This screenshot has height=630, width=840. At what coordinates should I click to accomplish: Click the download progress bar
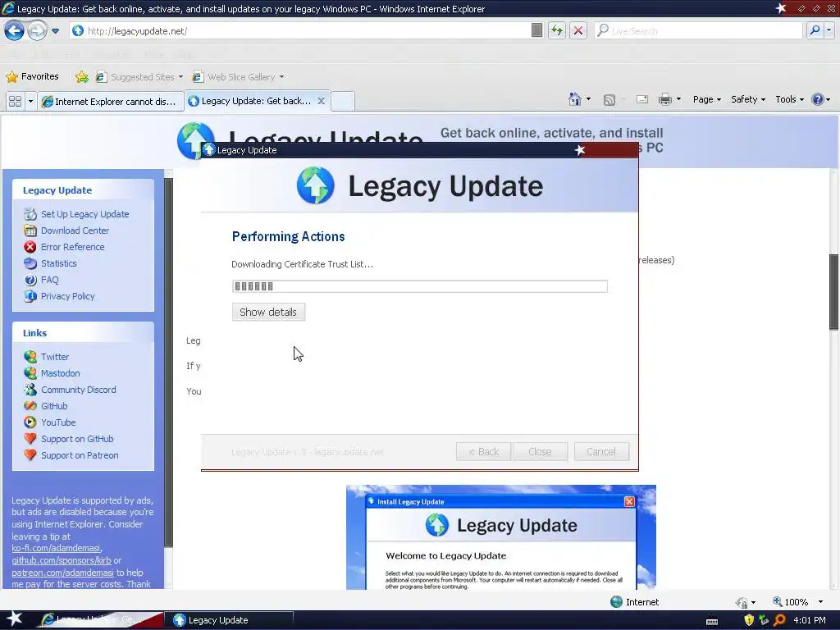tap(419, 286)
